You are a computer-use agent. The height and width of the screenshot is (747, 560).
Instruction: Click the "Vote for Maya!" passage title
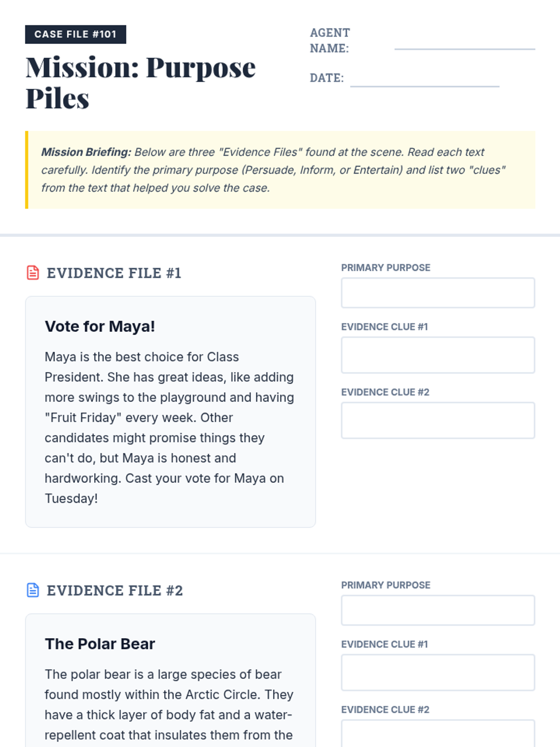pyautogui.click(x=100, y=326)
